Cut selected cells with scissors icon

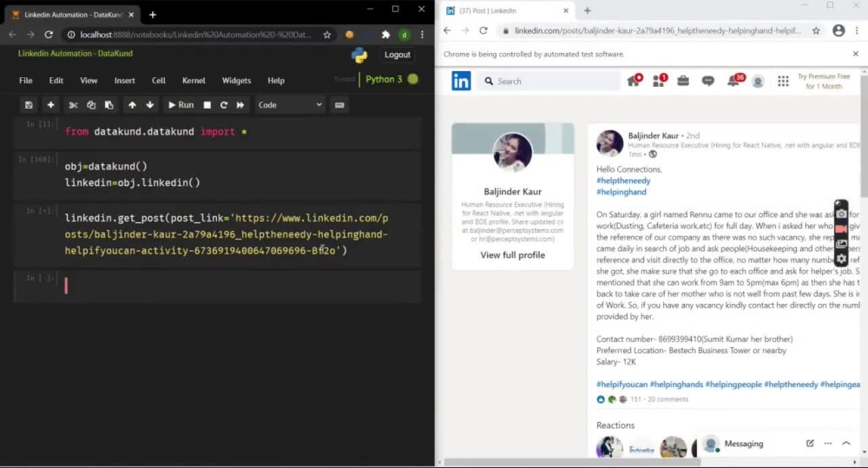pyautogui.click(x=73, y=105)
